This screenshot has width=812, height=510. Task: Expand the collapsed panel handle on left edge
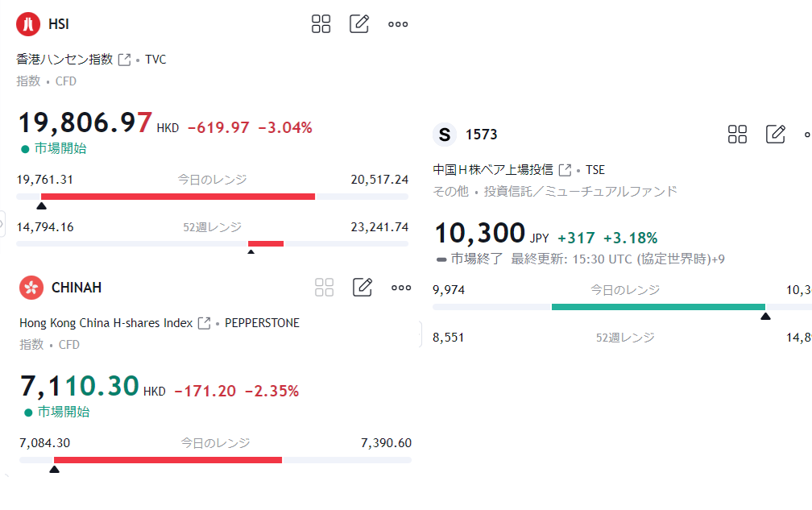click(x=3, y=222)
